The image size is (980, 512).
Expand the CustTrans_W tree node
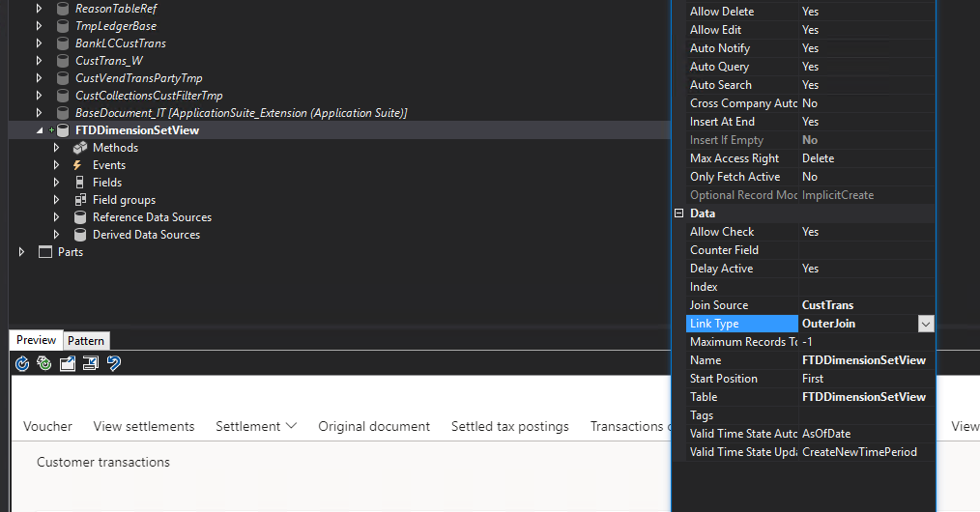tap(39, 61)
